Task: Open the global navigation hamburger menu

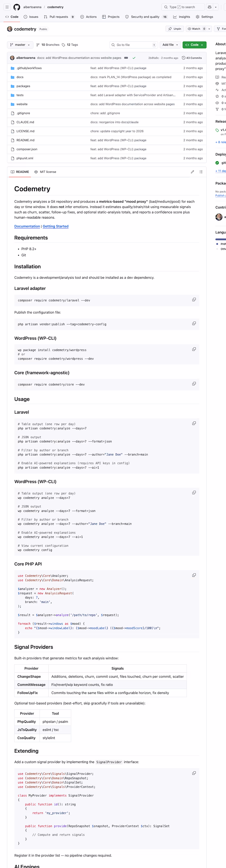Action: 7,7
